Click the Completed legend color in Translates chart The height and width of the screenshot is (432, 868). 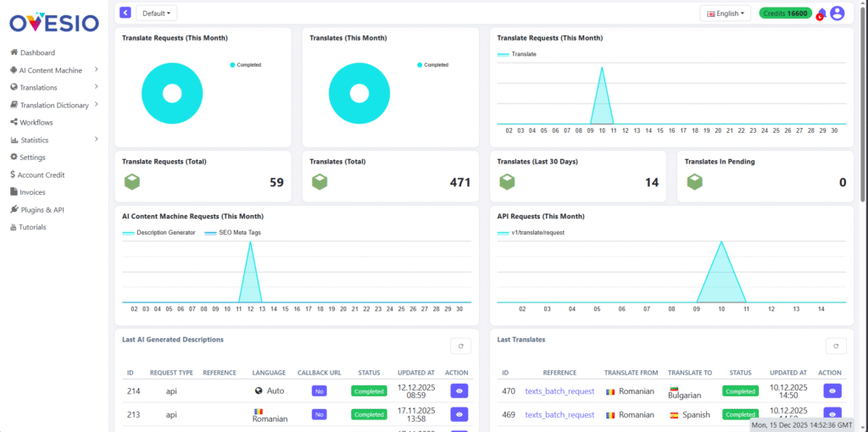point(419,65)
